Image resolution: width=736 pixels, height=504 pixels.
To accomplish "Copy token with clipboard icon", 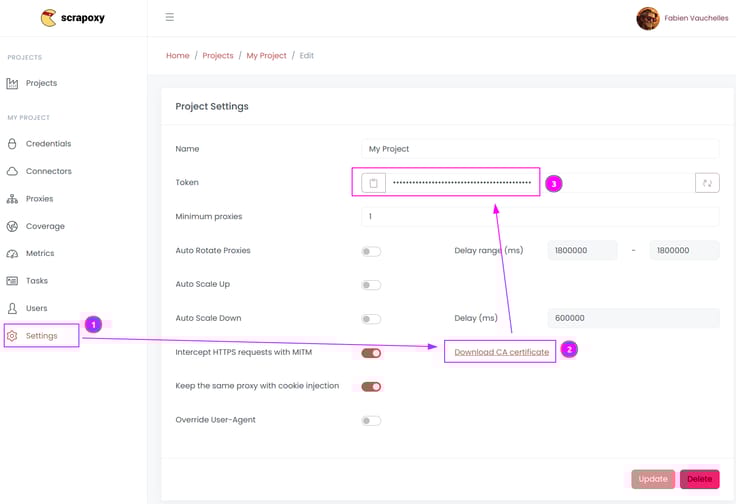I will [x=374, y=183].
